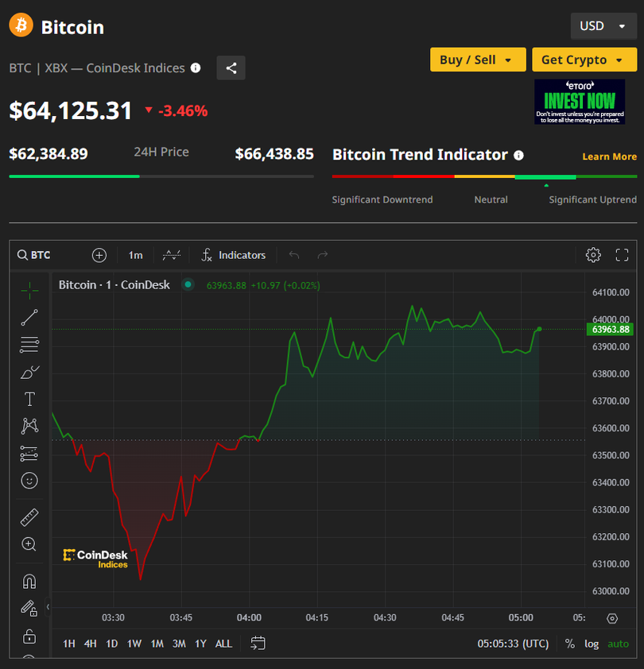Open the Indicators menu
Image resolution: width=644 pixels, height=669 pixels.
[x=233, y=255]
